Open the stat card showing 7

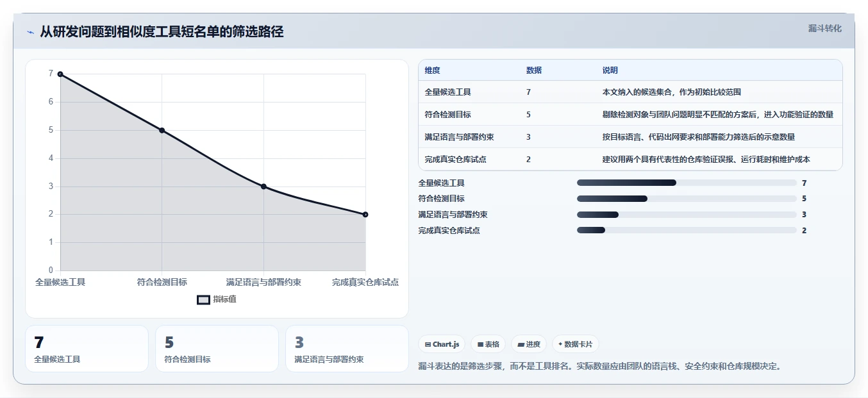tap(87, 349)
